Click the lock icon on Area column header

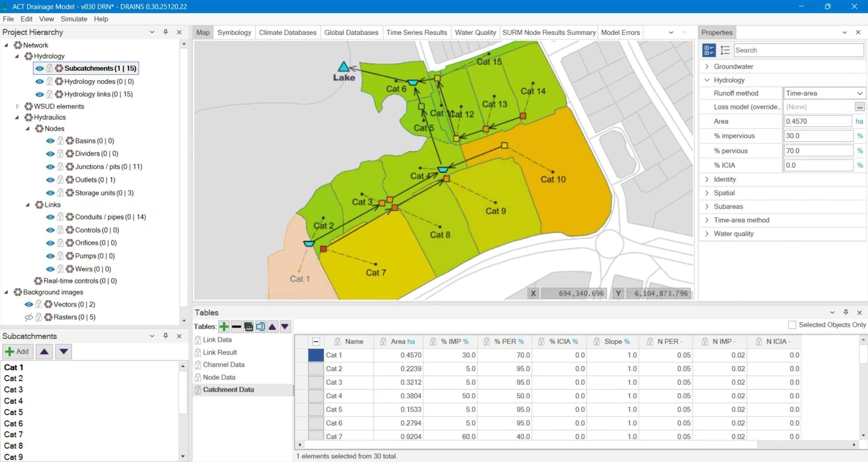pos(383,342)
